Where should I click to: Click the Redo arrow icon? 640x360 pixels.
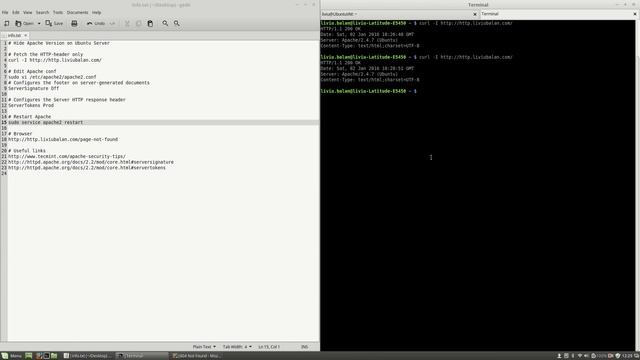click(x=113, y=24)
